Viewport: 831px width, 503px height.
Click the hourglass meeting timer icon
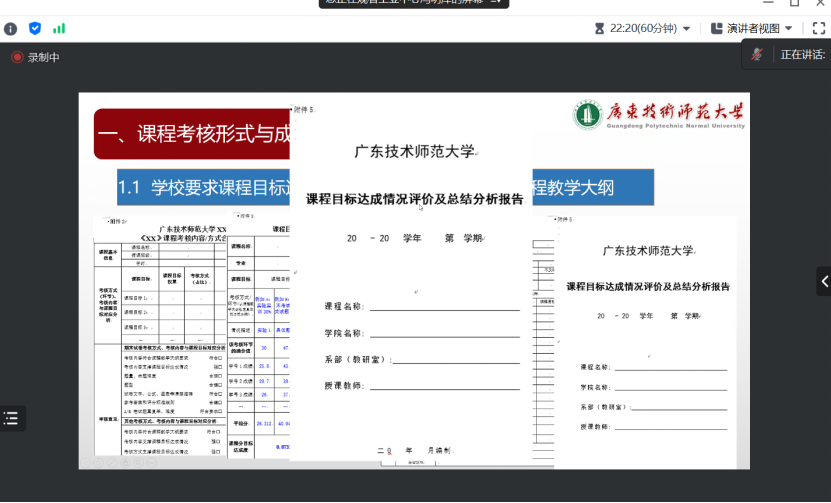pyautogui.click(x=598, y=28)
